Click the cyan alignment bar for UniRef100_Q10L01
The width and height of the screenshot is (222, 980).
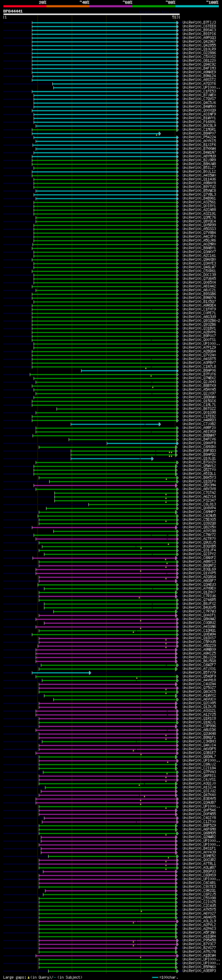(x=112, y=459)
